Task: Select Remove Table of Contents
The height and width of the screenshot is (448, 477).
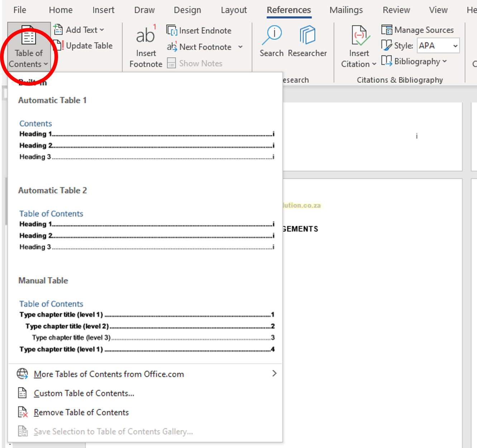Action: coord(81,413)
